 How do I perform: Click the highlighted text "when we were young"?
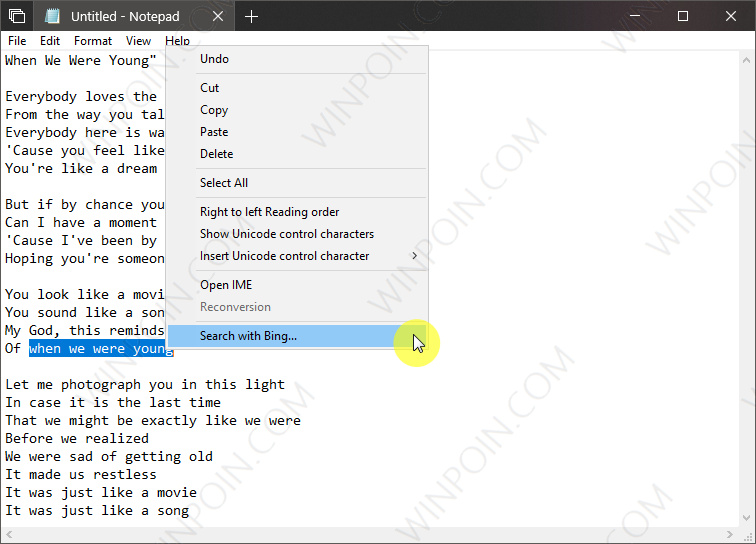pyautogui.click(x=101, y=348)
